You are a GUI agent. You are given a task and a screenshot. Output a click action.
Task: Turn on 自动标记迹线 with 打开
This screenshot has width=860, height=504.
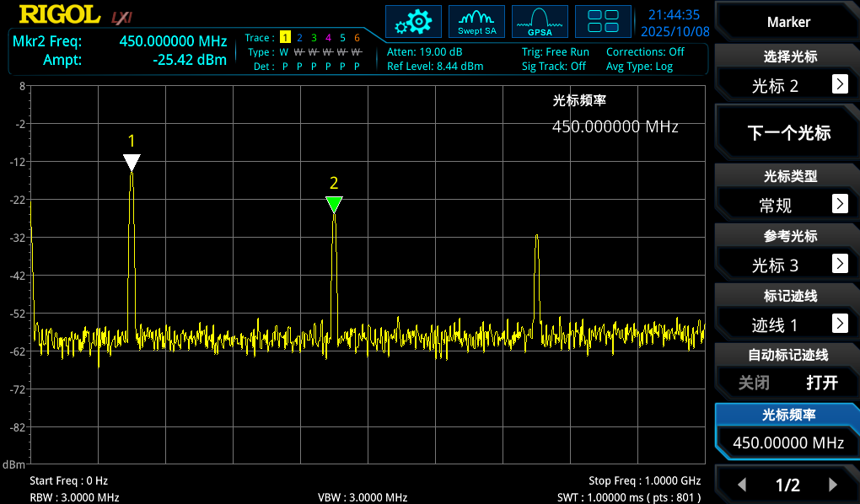point(821,383)
